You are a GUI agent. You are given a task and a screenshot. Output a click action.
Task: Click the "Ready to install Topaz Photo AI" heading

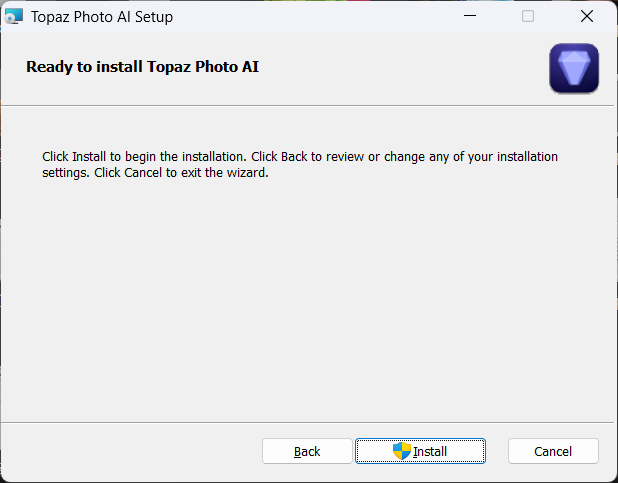click(x=142, y=67)
